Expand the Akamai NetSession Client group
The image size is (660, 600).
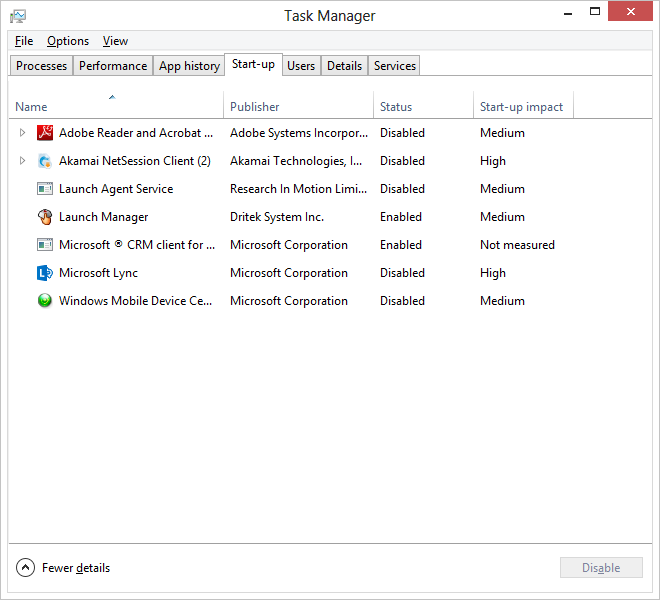point(22,161)
